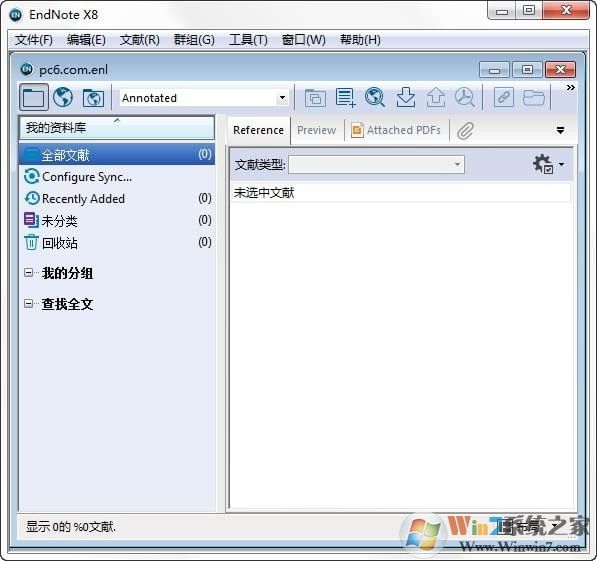Switch to the Reference tab
597x561 pixels.
(x=259, y=130)
